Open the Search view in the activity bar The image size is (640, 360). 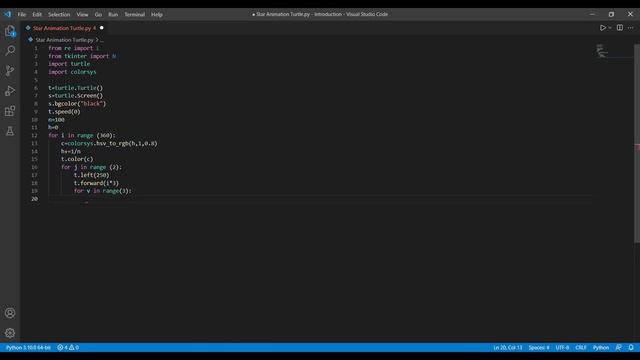[x=10, y=51]
